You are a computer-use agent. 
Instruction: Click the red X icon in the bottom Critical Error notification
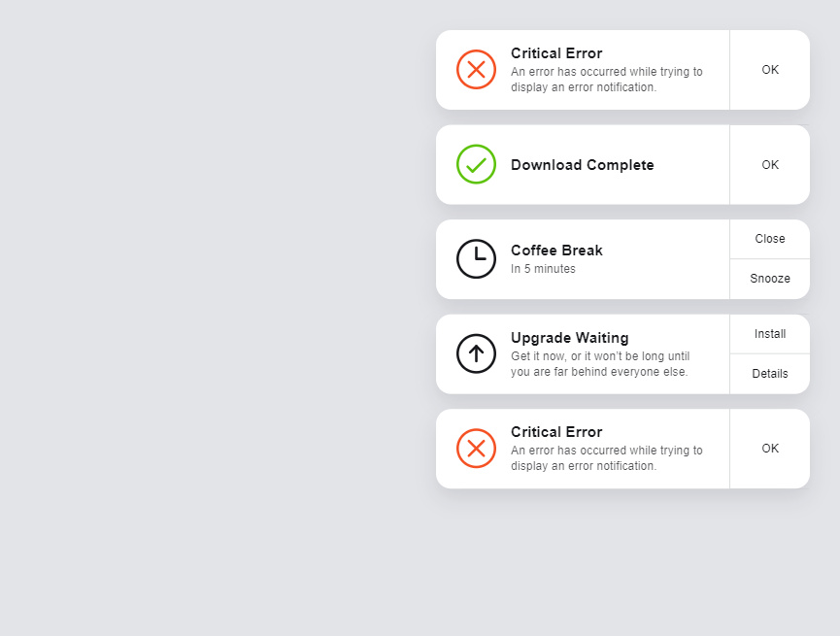[476, 449]
